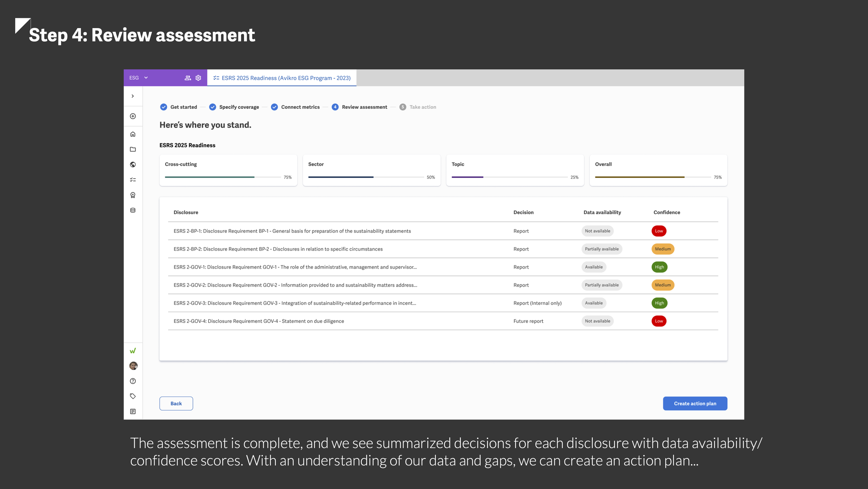Open the user profile avatar
This screenshot has height=489, width=868.
pos(133,366)
